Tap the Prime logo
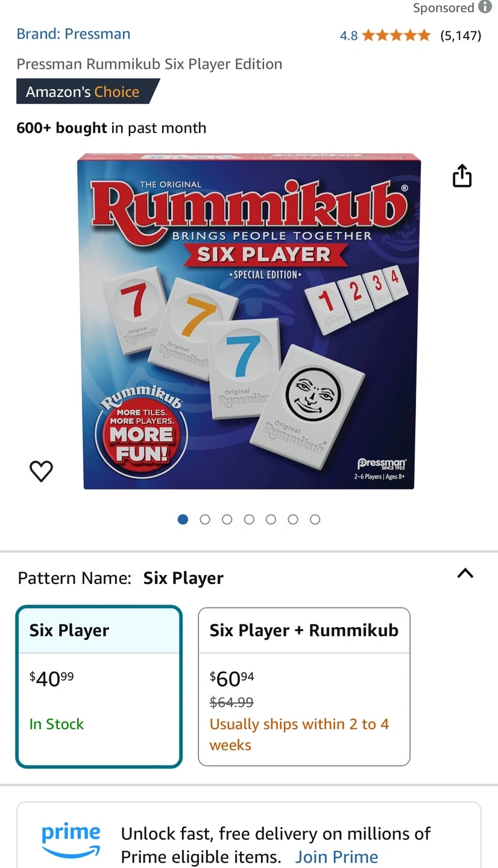The width and height of the screenshot is (498, 868). tap(71, 840)
